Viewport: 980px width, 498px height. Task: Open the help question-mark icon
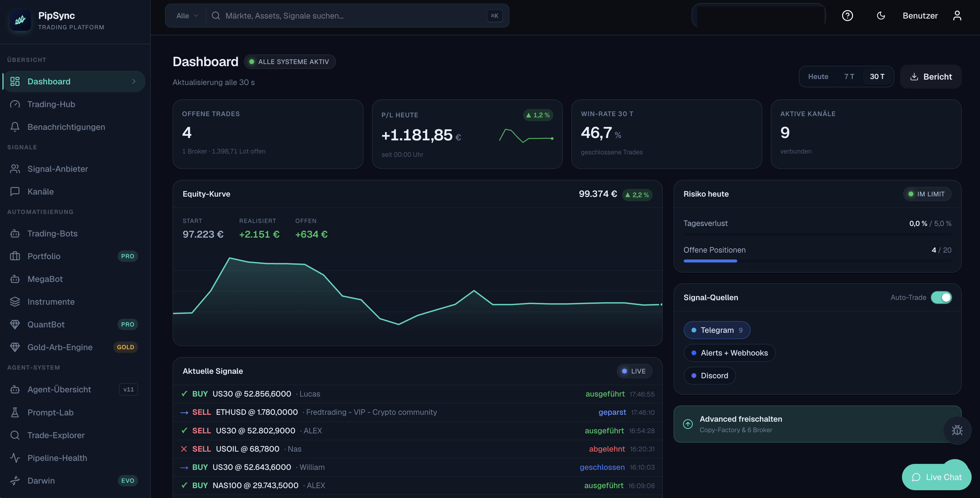(847, 16)
